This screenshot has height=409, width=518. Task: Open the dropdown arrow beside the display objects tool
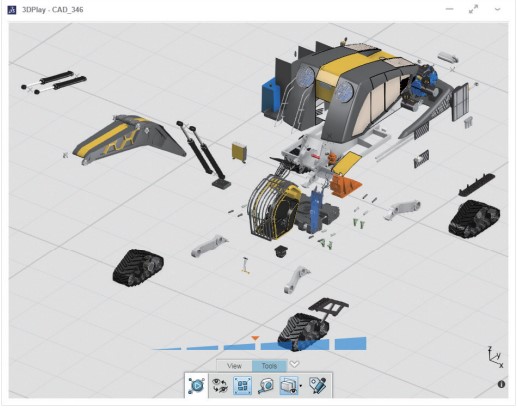click(x=301, y=386)
